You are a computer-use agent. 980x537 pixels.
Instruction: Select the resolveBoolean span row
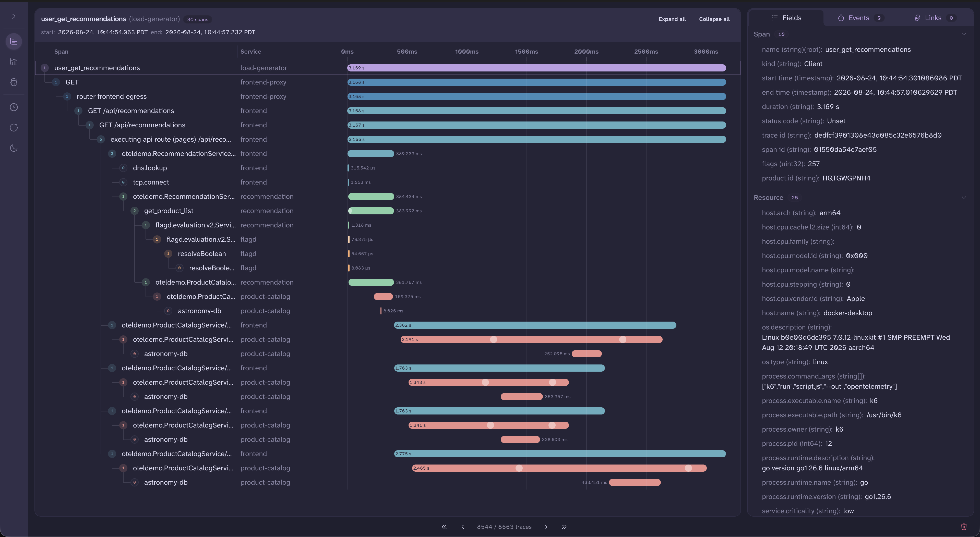(387, 254)
